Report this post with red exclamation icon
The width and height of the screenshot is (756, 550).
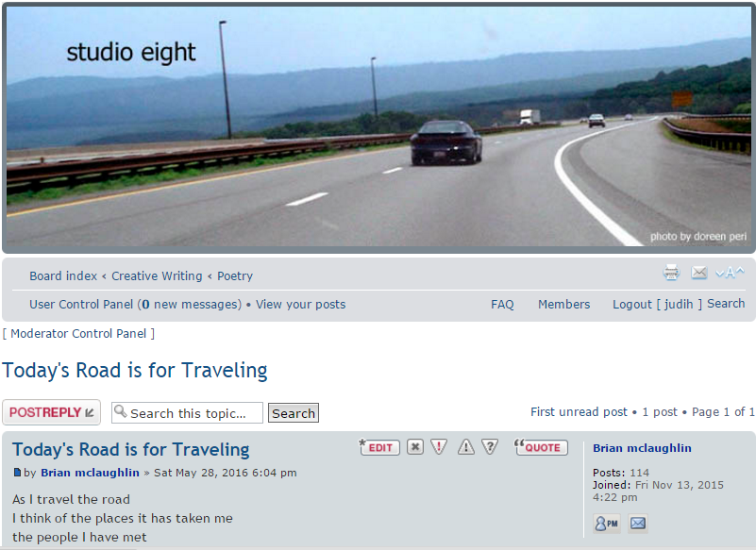439,447
